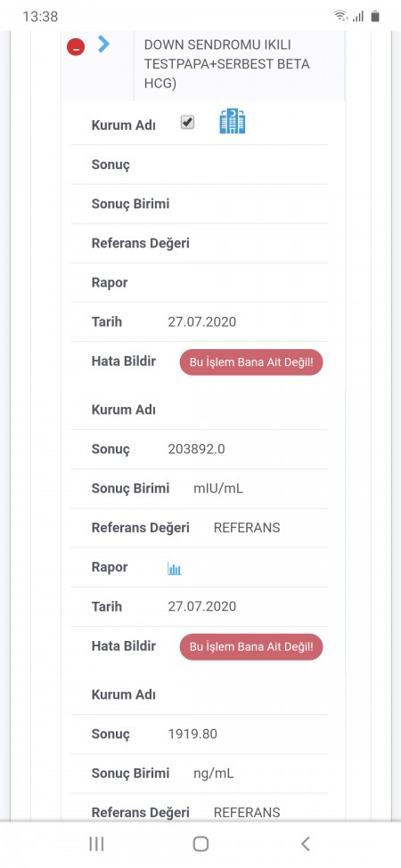
Task: Click first 'Bu İşlem Bana Ait Değil!' button
Action: tap(251, 362)
